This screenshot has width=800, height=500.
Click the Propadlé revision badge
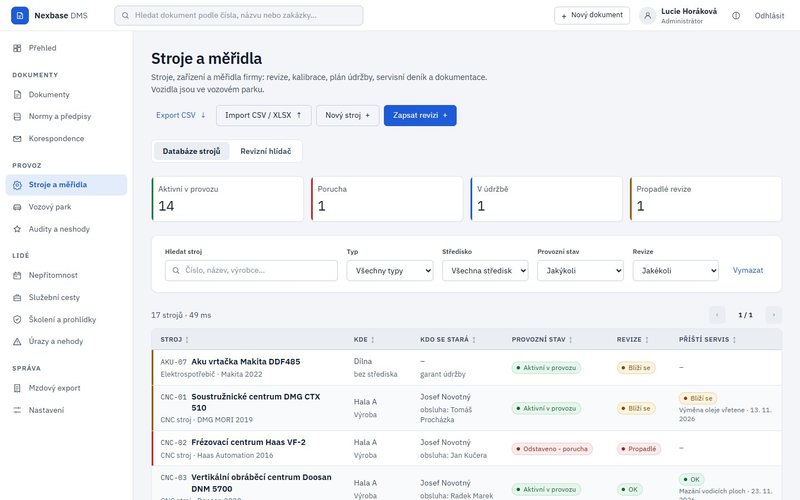coord(639,449)
